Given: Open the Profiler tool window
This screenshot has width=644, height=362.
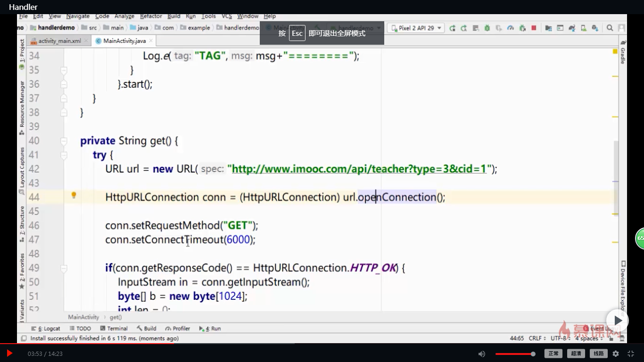Looking at the screenshot, I should 178,329.
